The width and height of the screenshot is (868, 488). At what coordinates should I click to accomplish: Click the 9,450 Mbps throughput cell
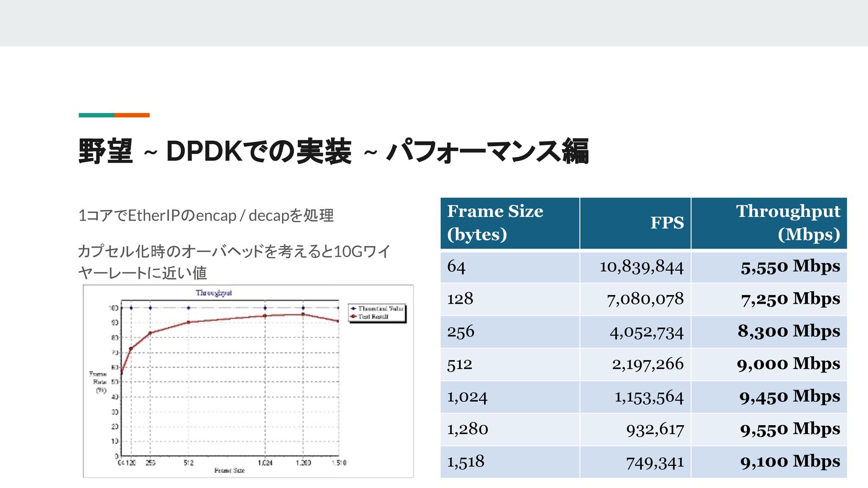[x=789, y=396]
